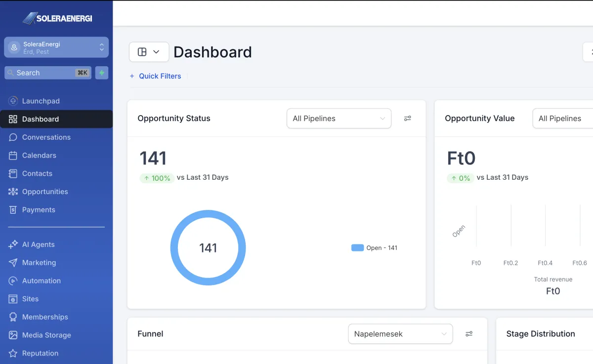The image size is (593, 364).
Task: Go to Reputation
Action: [56, 353]
